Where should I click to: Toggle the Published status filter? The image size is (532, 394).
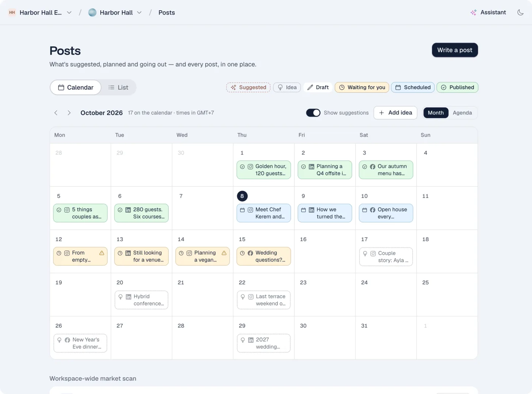[457, 87]
